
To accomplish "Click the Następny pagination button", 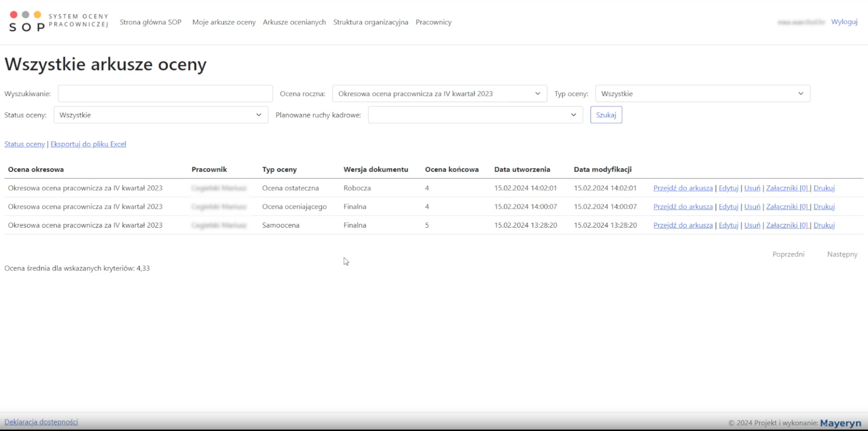I will 842,254.
